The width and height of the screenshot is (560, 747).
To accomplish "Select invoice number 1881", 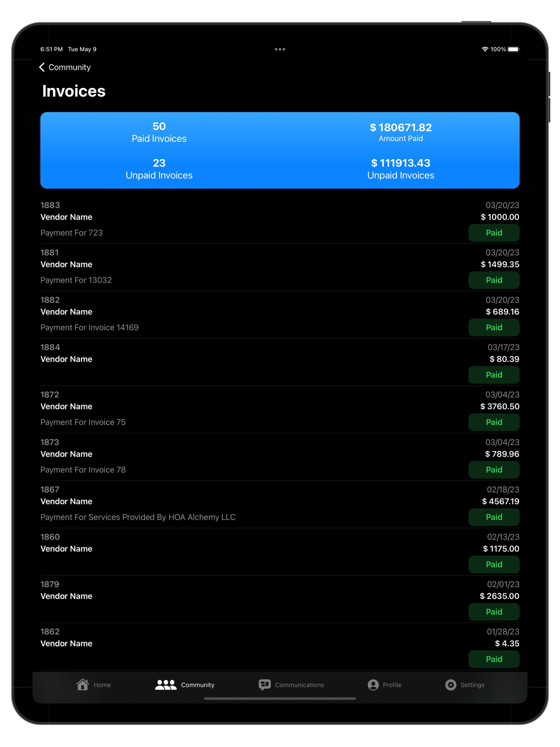I will pos(50,253).
